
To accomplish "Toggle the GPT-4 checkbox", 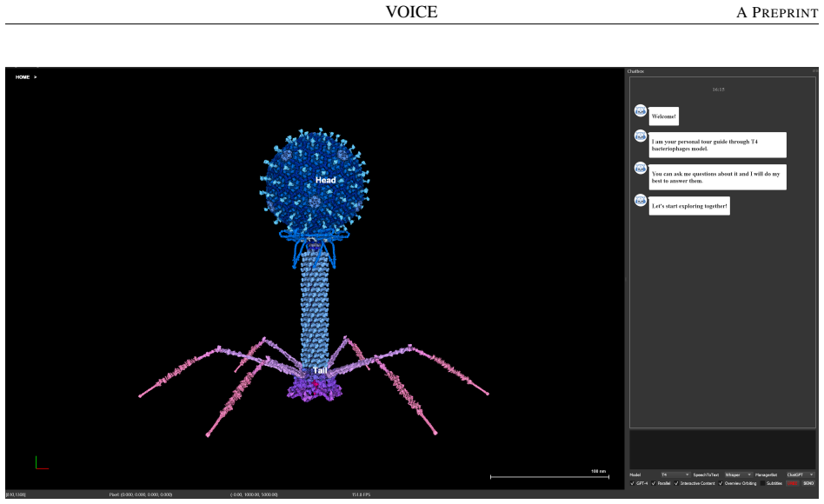I will pos(632,483).
